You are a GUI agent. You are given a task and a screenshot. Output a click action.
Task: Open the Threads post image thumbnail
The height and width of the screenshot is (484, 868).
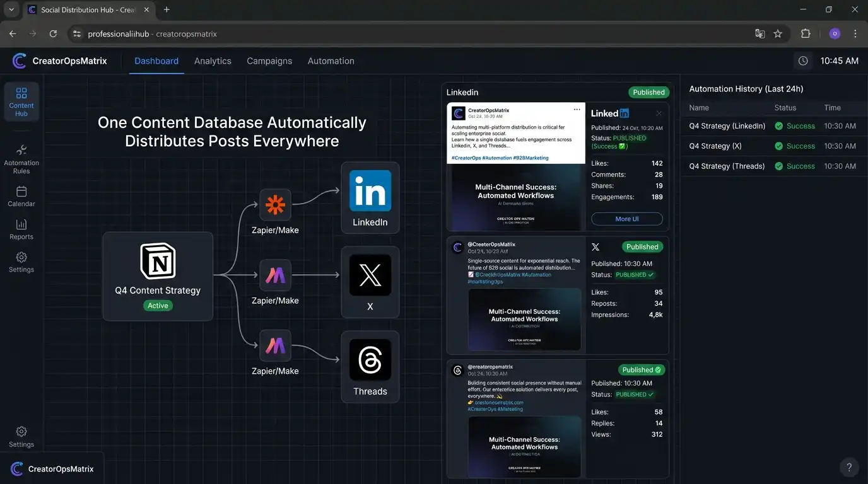(x=524, y=447)
